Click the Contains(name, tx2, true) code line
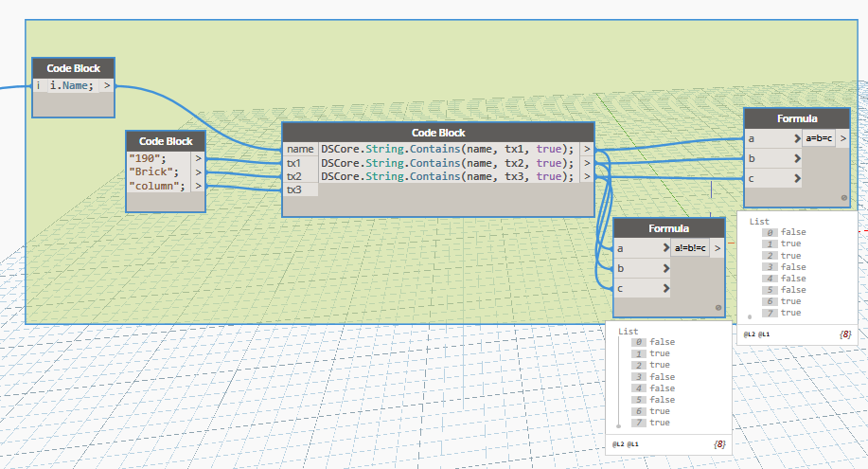 [448, 163]
